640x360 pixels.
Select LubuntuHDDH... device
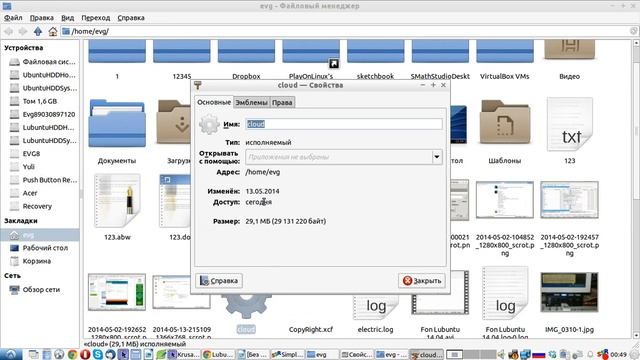pyautogui.click(x=42, y=127)
